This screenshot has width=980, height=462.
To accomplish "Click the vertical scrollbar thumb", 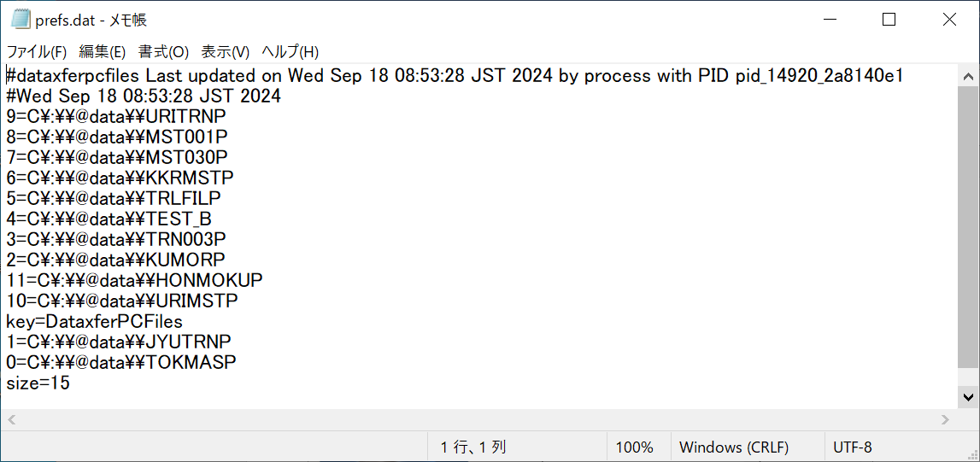I will (968, 227).
